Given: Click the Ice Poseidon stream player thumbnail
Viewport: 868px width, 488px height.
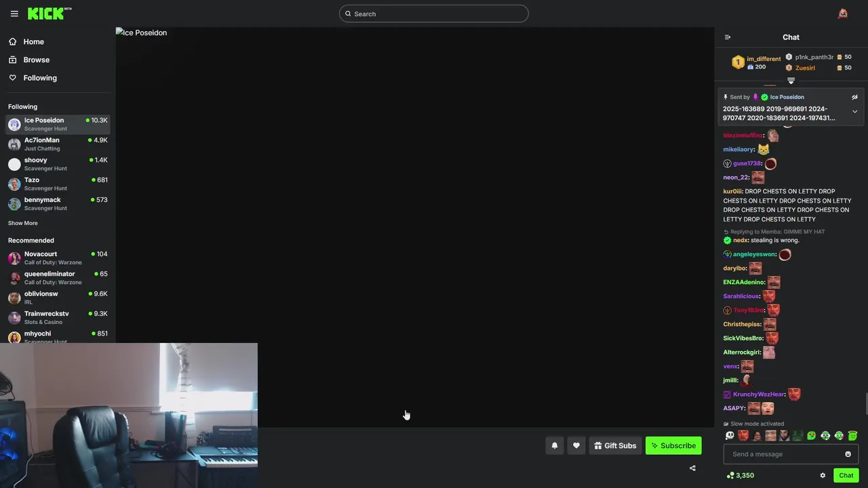Looking at the screenshot, I should click(415, 227).
